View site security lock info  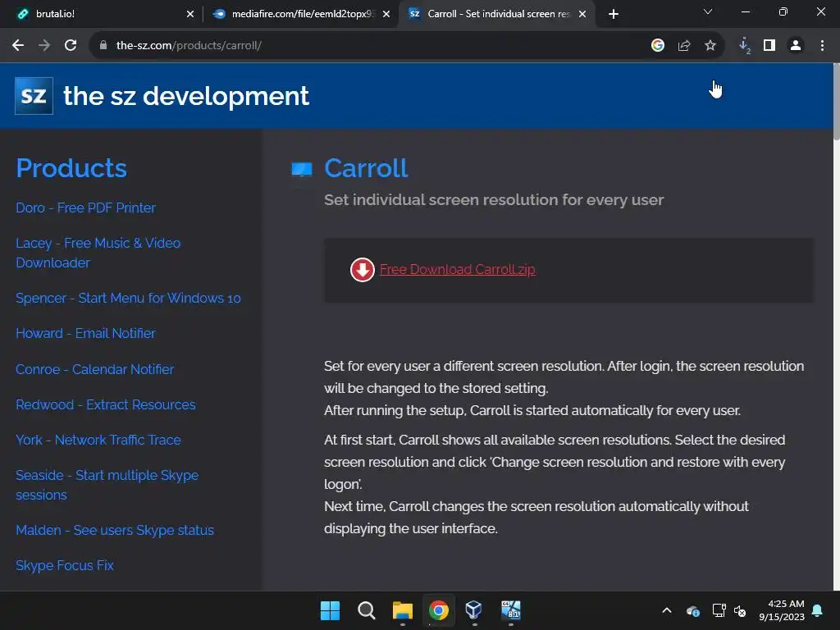[103, 46]
